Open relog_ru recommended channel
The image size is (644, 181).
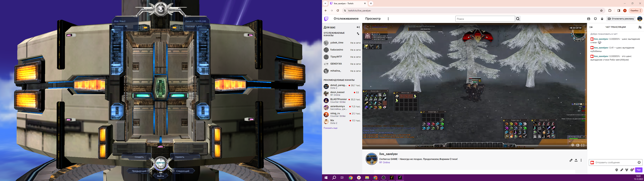pyautogui.click(x=342, y=114)
